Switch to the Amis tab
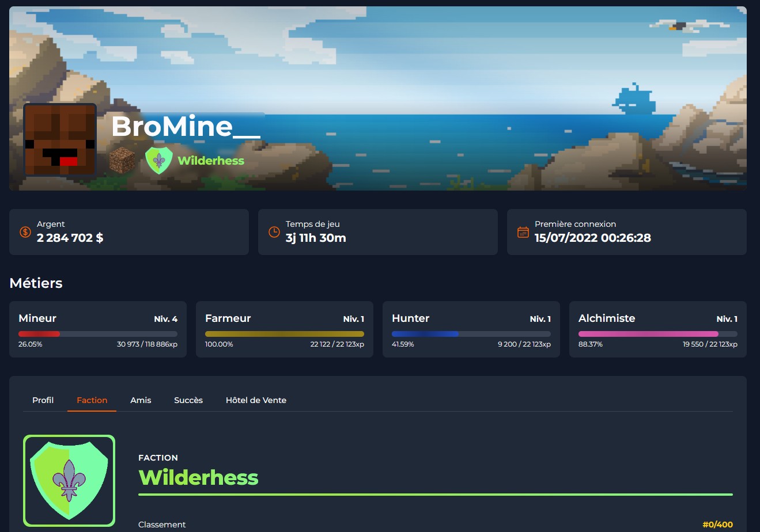The height and width of the screenshot is (532, 760). coord(141,400)
